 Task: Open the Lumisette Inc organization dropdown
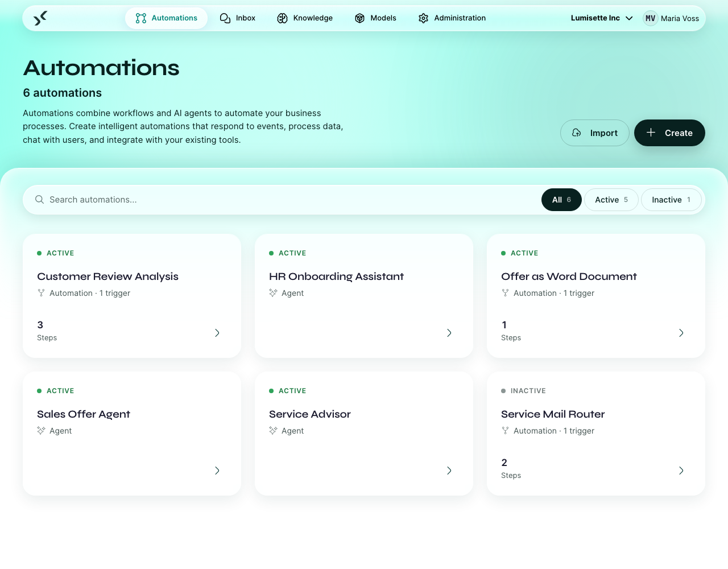[x=602, y=18]
